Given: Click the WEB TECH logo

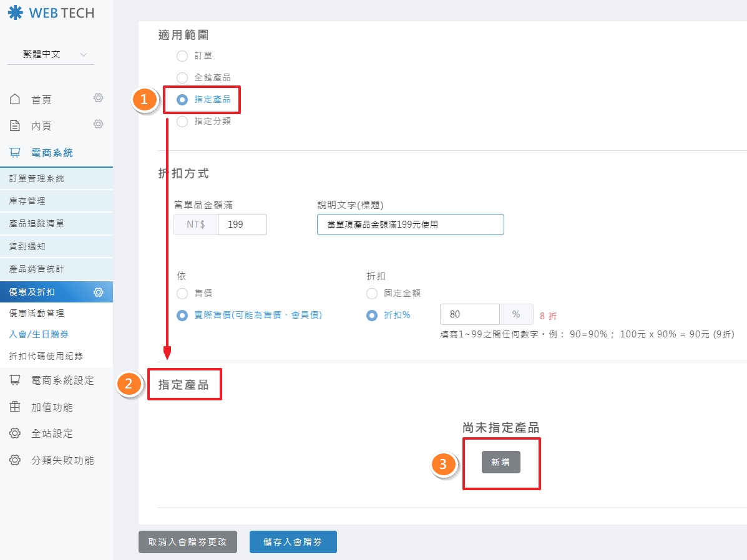Looking at the screenshot, I should tap(51, 12).
